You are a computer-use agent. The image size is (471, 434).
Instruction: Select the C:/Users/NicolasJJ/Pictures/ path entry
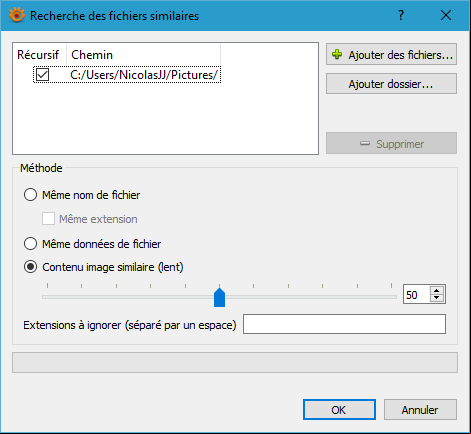tap(144, 75)
